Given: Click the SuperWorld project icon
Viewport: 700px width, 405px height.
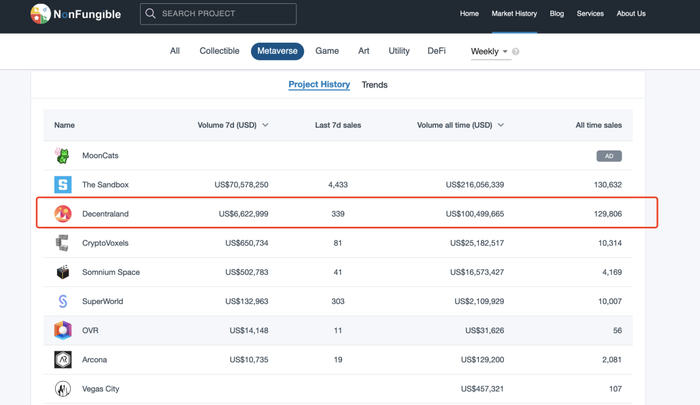Looking at the screenshot, I should tap(62, 301).
